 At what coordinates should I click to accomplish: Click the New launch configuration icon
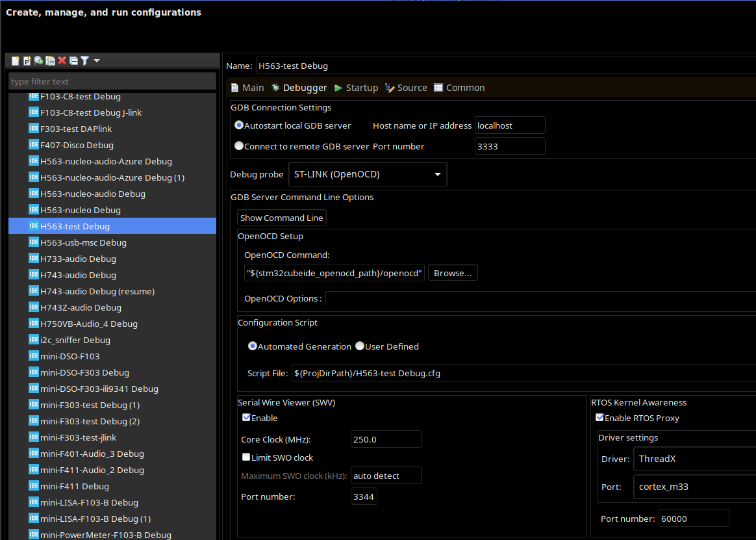click(16, 60)
